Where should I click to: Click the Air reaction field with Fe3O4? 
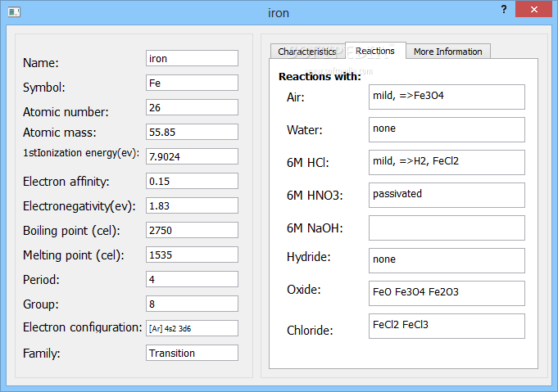pyautogui.click(x=447, y=97)
